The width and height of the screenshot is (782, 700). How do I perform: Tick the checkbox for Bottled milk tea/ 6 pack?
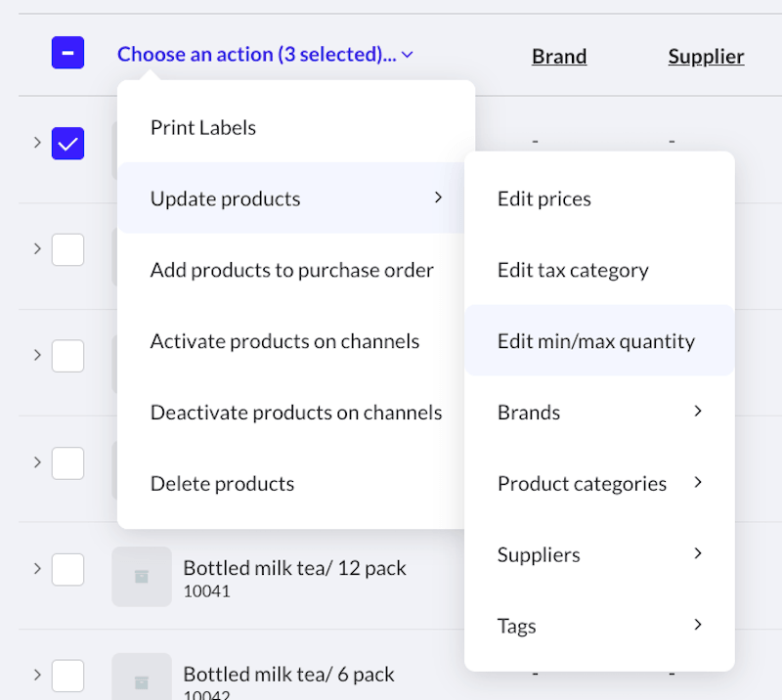coord(67,676)
